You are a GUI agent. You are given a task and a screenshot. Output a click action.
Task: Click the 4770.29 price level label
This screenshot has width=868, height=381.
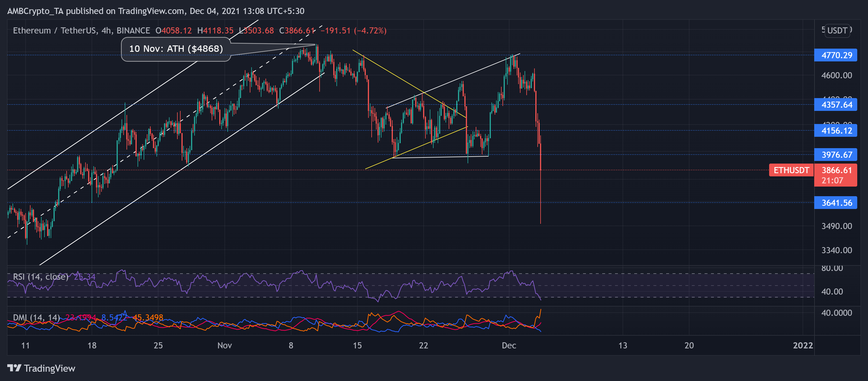tap(835, 55)
